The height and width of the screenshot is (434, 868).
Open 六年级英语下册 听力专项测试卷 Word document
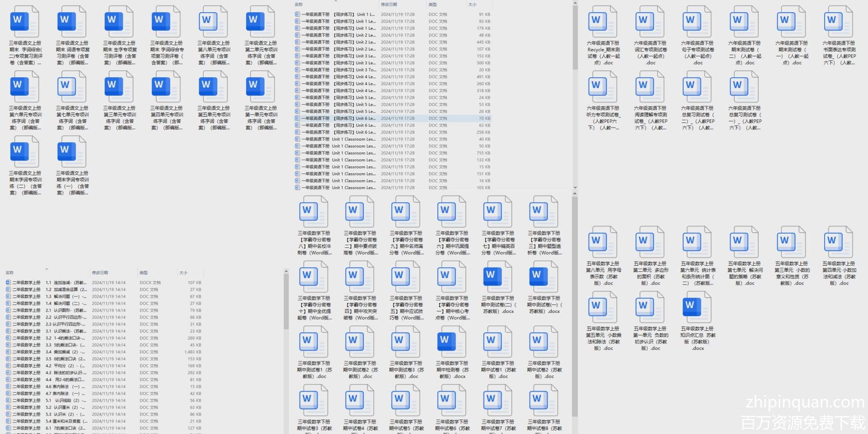(x=602, y=88)
